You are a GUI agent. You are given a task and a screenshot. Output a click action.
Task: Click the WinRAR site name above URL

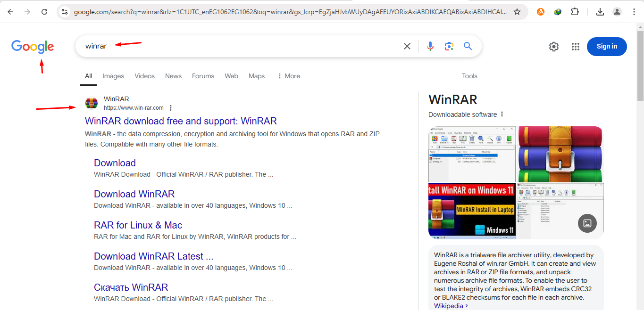[x=116, y=99]
